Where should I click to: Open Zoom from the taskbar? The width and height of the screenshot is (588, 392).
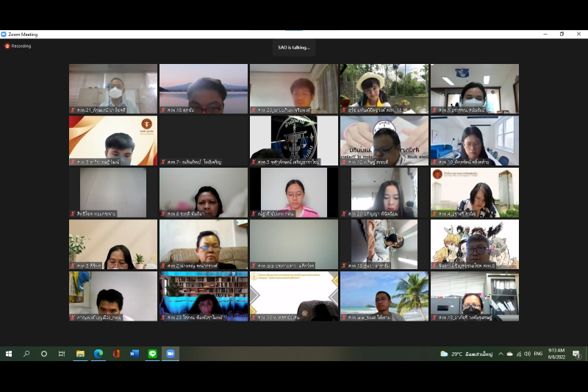pos(170,354)
